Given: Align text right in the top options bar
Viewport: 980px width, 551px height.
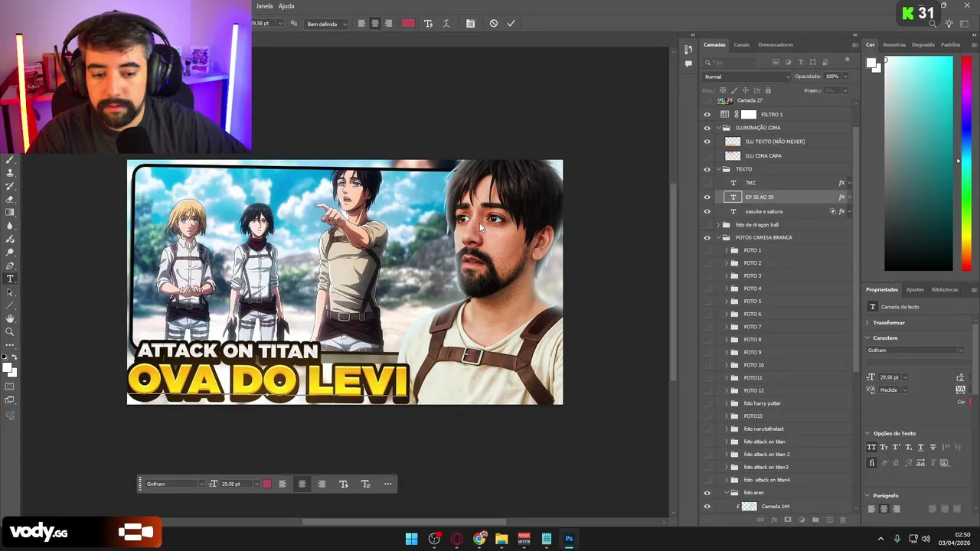Looking at the screenshot, I should pos(388,23).
